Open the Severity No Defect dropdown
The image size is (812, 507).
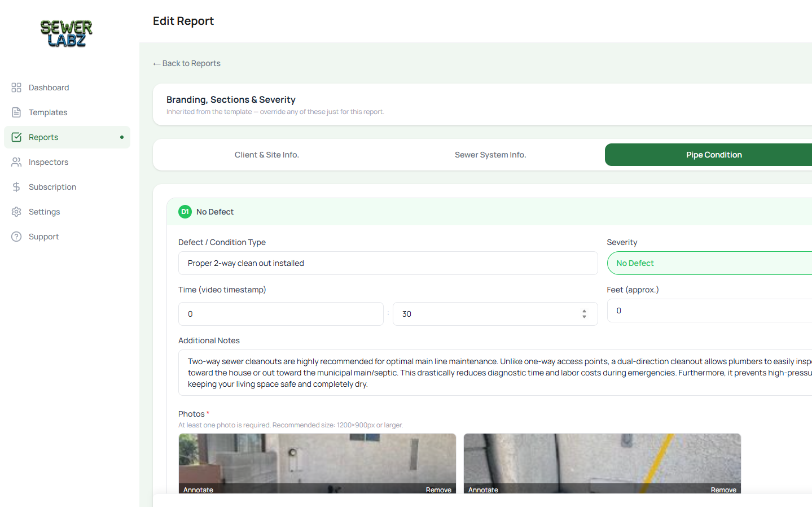[709, 263]
